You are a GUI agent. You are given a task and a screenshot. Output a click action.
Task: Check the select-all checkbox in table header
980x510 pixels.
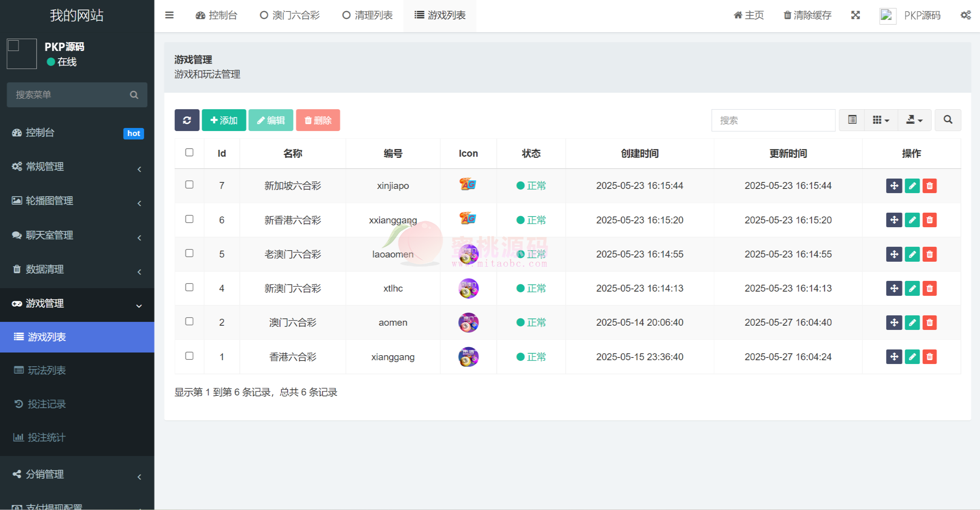[189, 153]
